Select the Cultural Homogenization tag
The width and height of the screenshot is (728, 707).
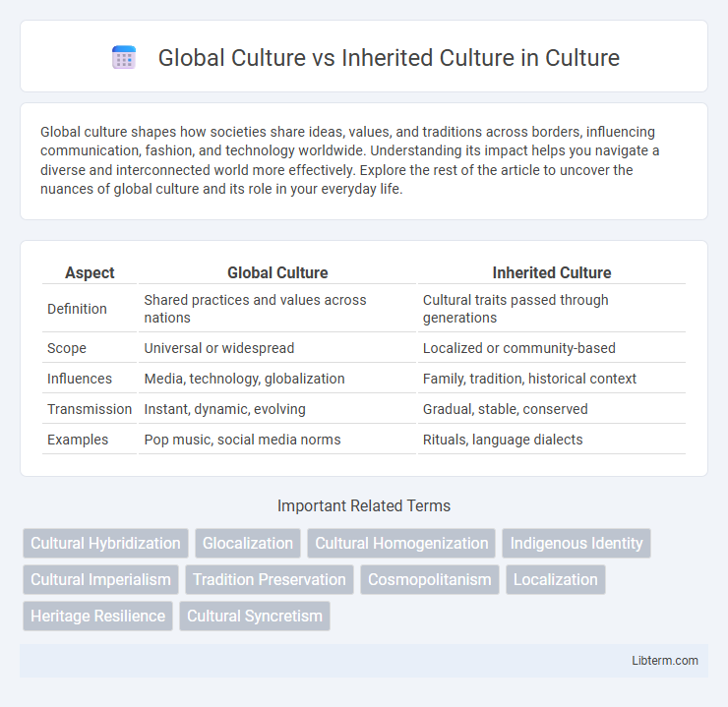tap(401, 543)
